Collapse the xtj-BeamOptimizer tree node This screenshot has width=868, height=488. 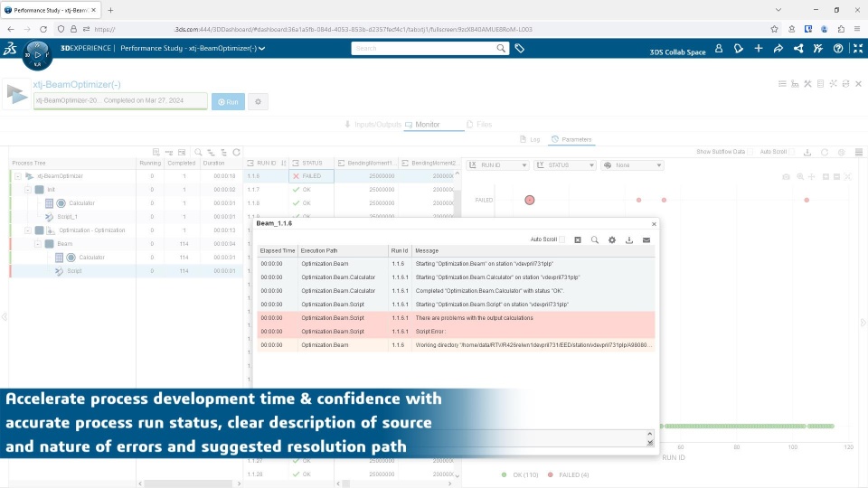[x=18, y=176]
